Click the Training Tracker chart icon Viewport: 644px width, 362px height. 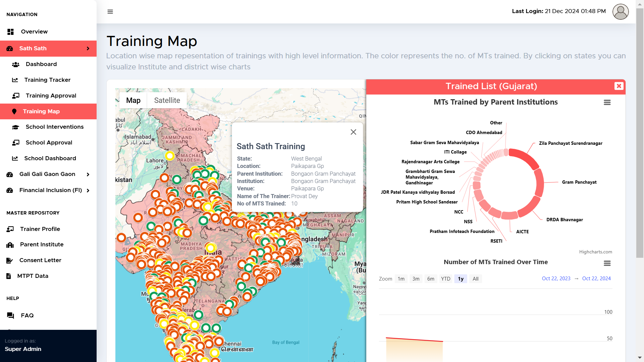click(15, 80)
